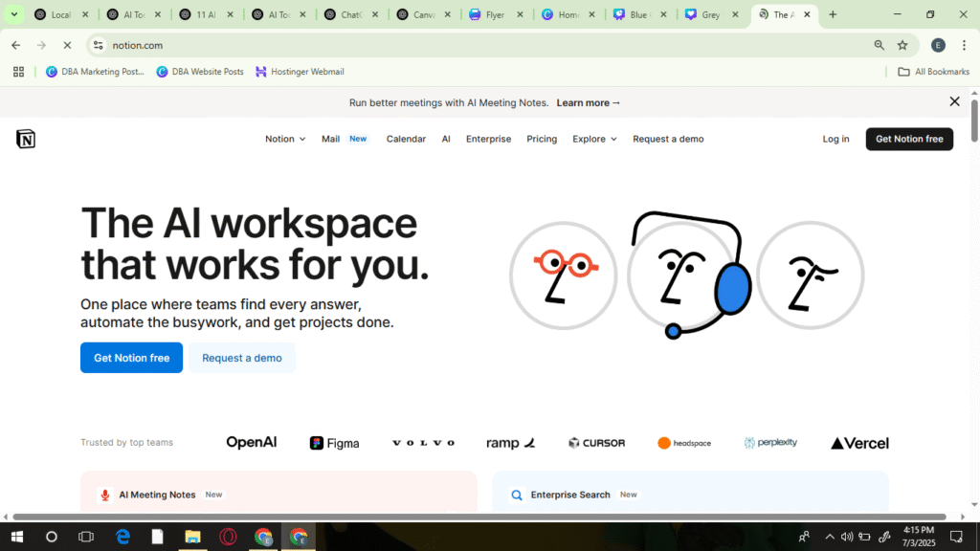
Task: Open Microsoft Edge from the taskbar
Action: coord(122,537)
